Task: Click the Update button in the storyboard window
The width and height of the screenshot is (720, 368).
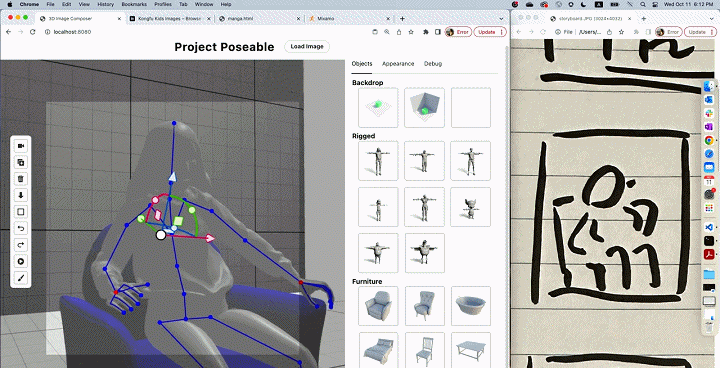Action: [x=700, y=32]
